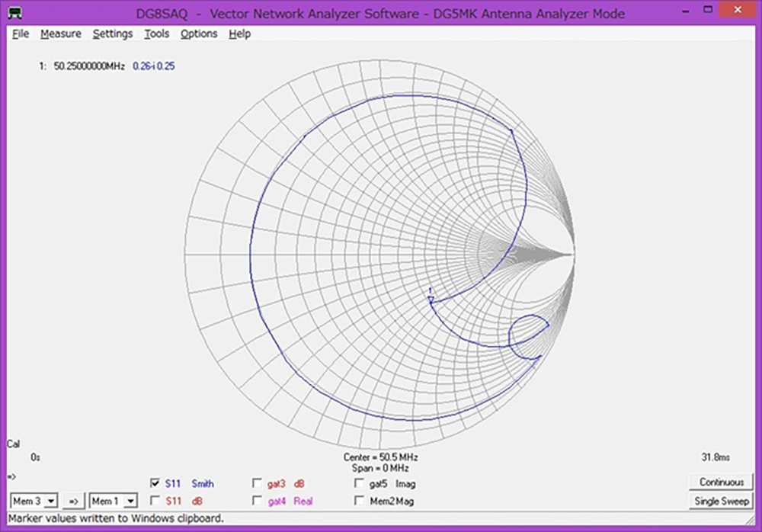
Task: Click the status bar clipboard message
Action: click(116, 518)
